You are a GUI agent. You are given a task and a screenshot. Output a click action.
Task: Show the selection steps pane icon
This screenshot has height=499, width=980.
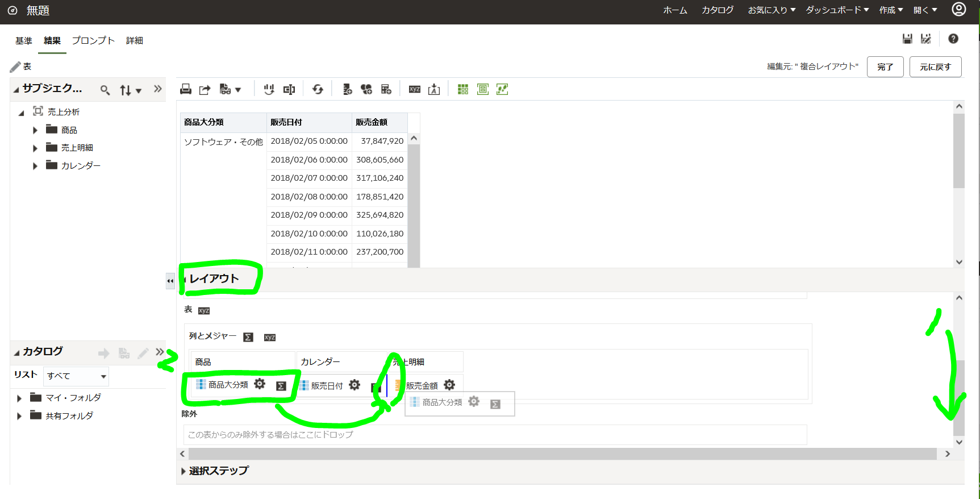coord(502,89)
